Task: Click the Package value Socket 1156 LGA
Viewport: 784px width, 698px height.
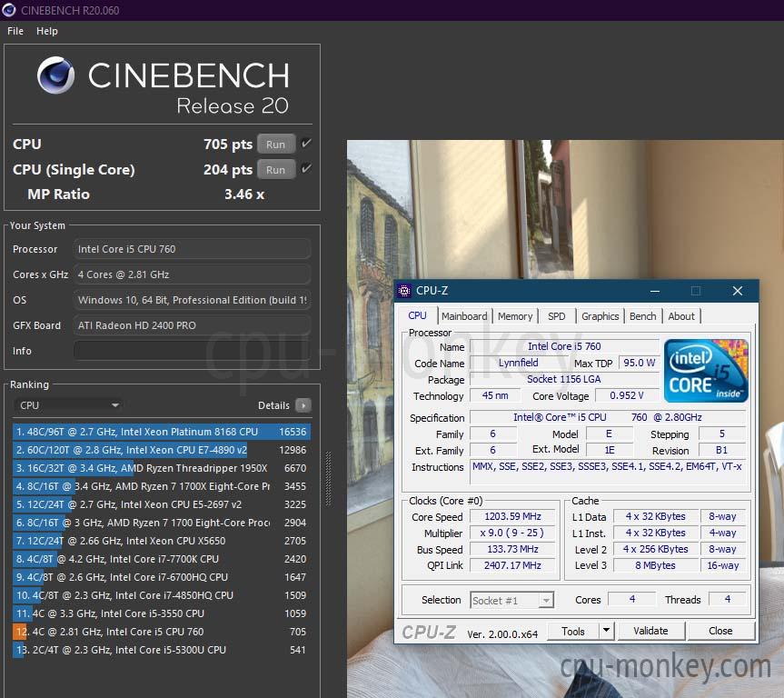Action: [564, 379]
